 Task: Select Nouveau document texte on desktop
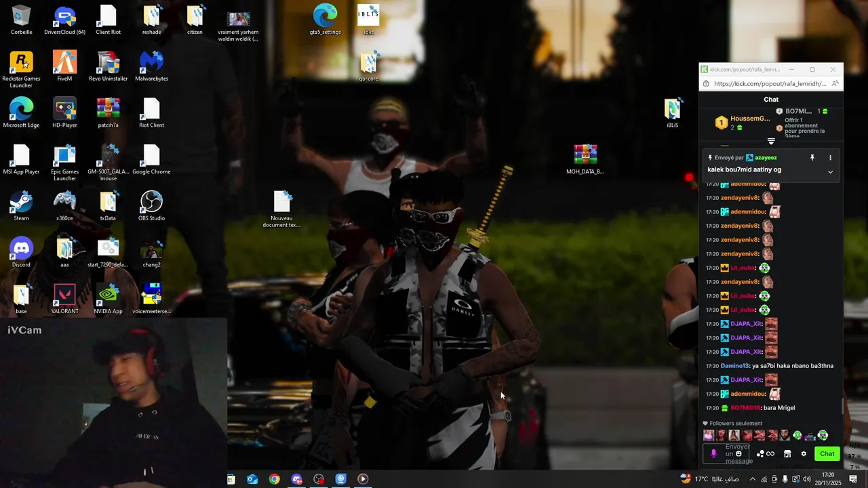coord(281,209)
